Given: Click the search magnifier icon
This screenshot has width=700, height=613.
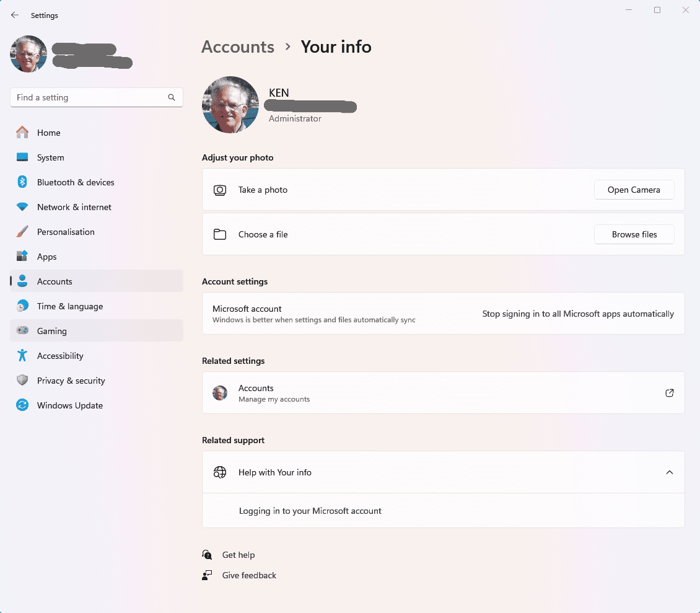Looking at the screenshot, I should pyautogui.click(x=172, y=97).
